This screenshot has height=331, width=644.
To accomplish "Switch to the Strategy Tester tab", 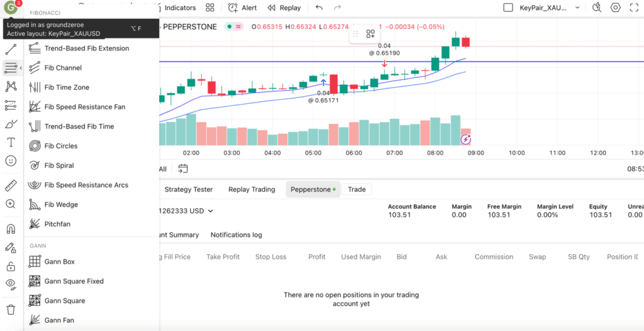I will coord(189,189).
